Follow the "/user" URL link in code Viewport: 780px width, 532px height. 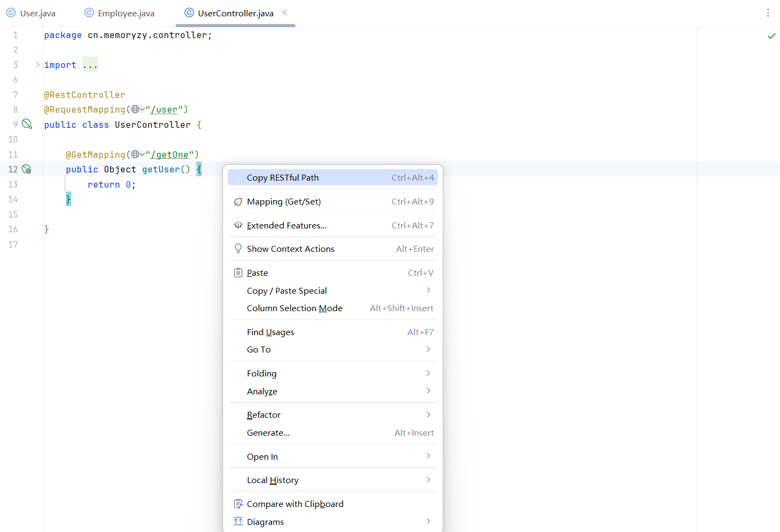pos(164,110)
